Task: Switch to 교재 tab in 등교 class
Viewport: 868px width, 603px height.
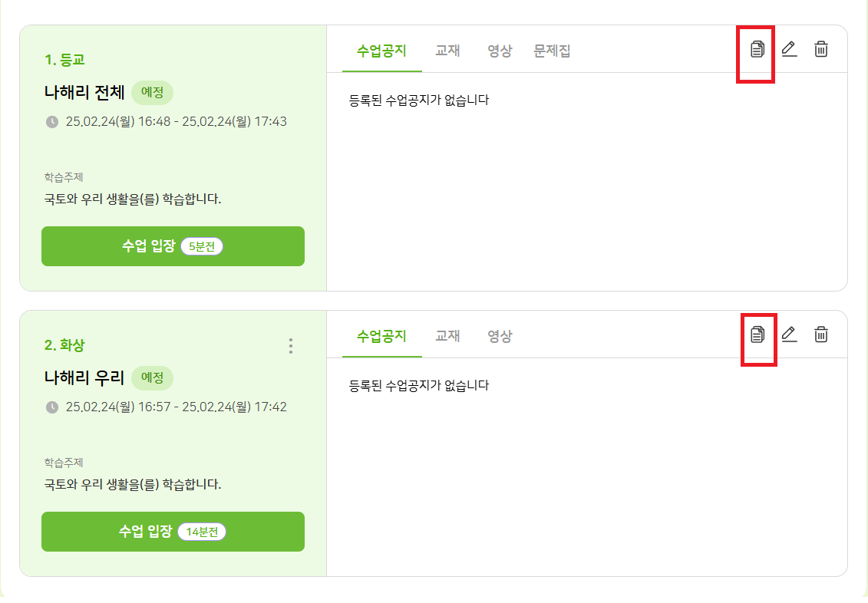Action: tap(447, 51)
